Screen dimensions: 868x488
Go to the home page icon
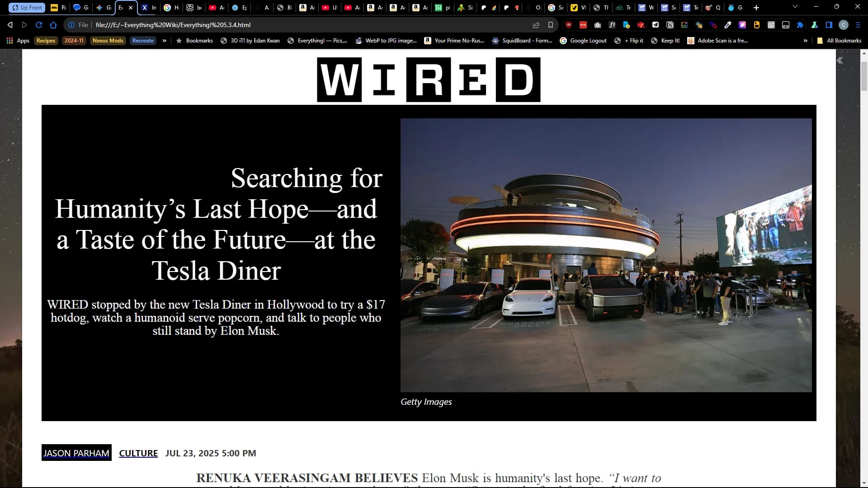coord(53,25)
